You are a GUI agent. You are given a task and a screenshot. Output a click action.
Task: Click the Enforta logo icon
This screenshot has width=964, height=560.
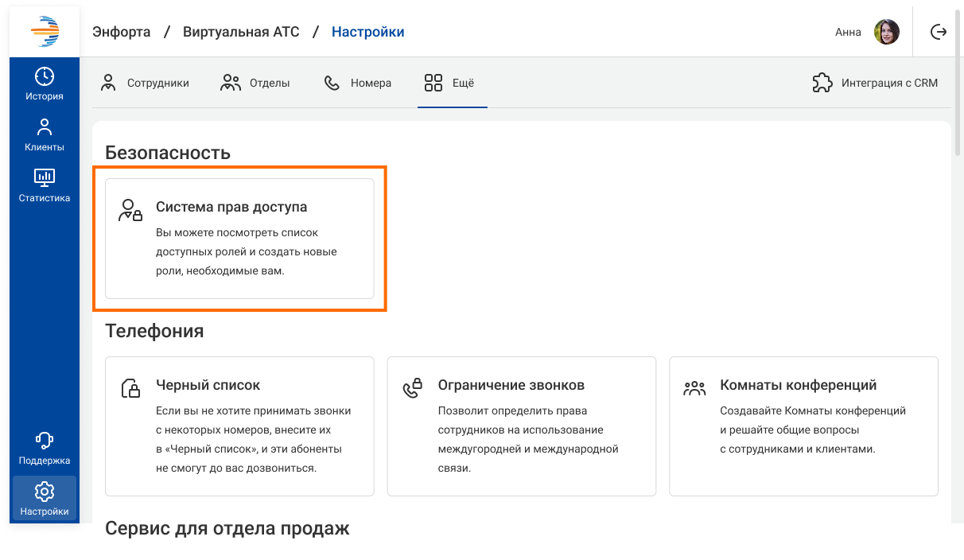(x=45, y=32)
